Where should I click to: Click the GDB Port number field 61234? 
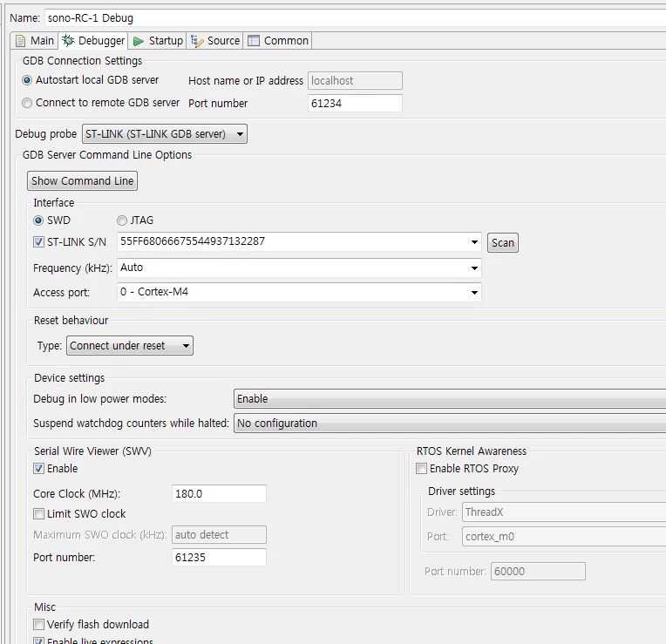pyautogui.click(x=355, y=103)
